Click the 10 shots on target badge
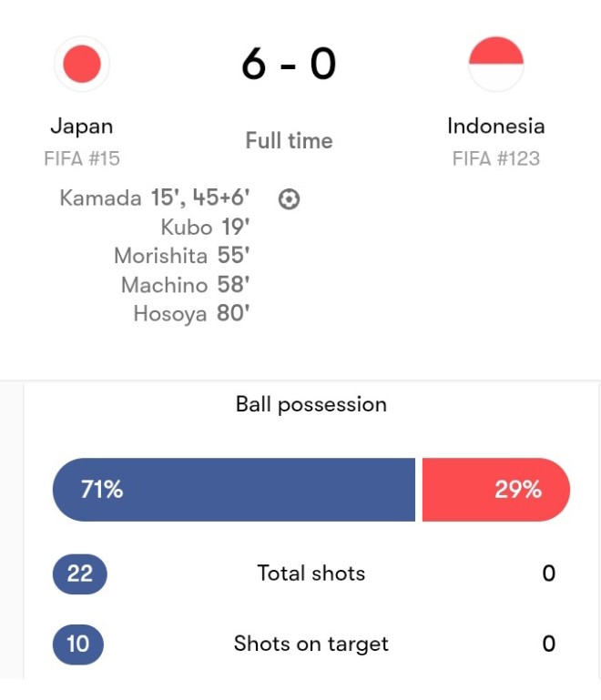The height and width of the screenshot is (700, 601). coord(78,644)
